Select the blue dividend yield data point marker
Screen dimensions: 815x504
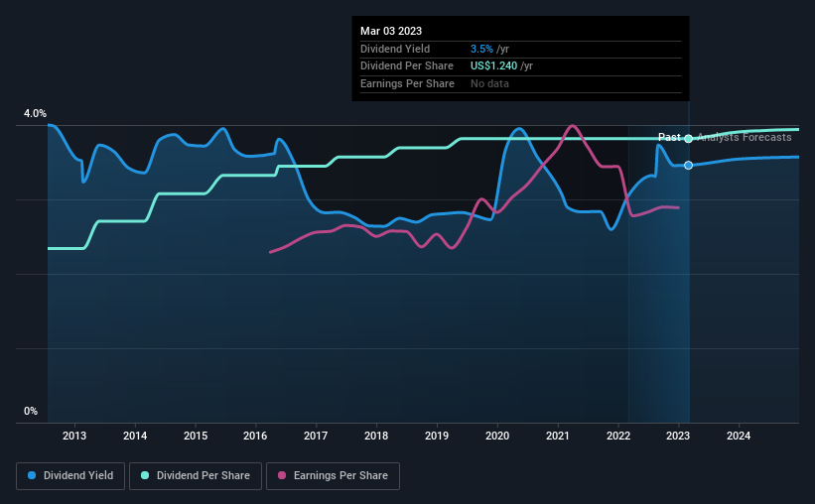tap(688, 166)
